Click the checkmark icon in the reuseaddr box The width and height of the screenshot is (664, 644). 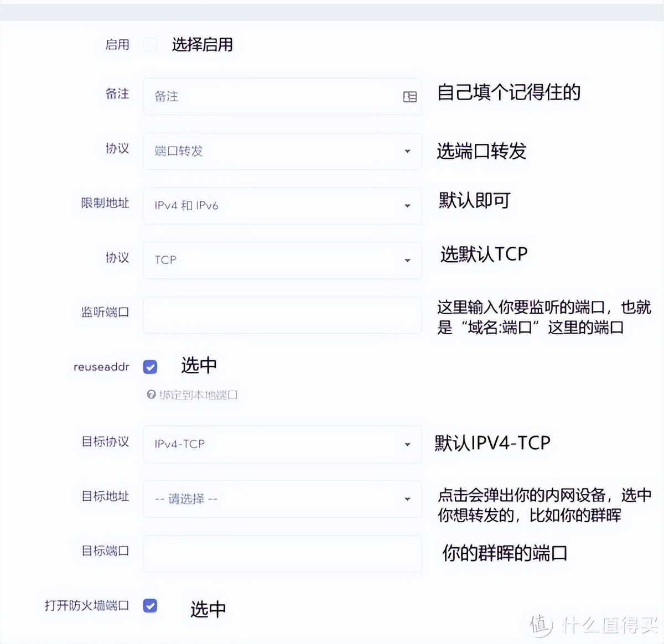coord(150,366)
